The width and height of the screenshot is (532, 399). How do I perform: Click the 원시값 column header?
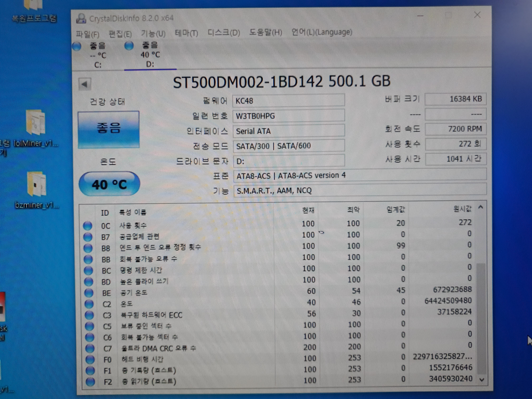[462, 208]
